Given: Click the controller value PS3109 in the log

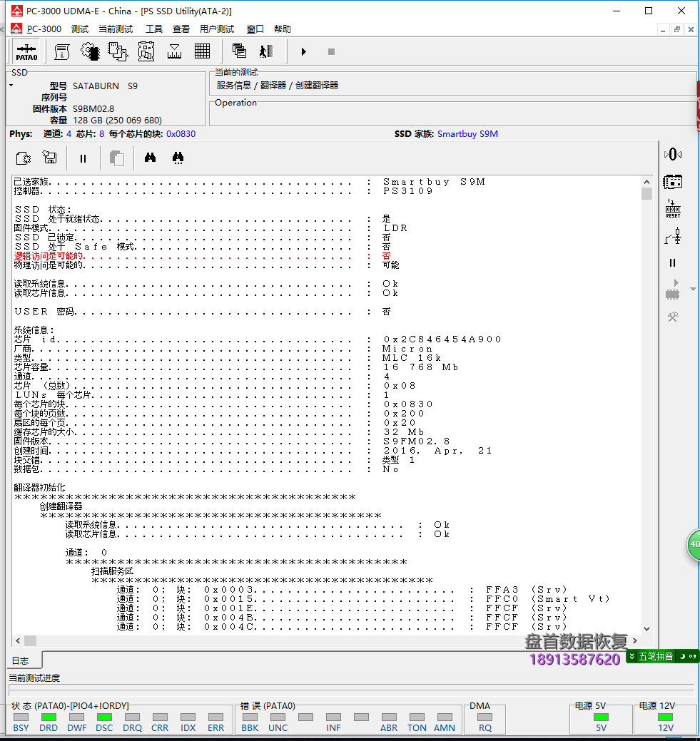Looking at the screenshot, I should pyautogui.click(x=408, y=191).
